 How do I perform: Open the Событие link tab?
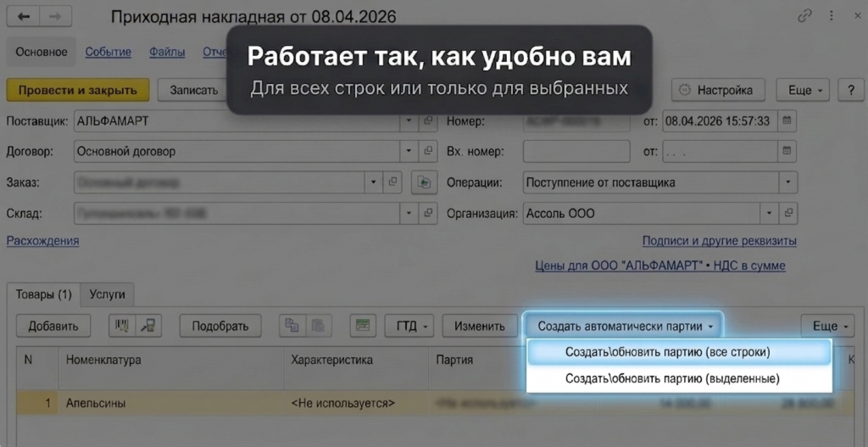(x=108, y=52)
